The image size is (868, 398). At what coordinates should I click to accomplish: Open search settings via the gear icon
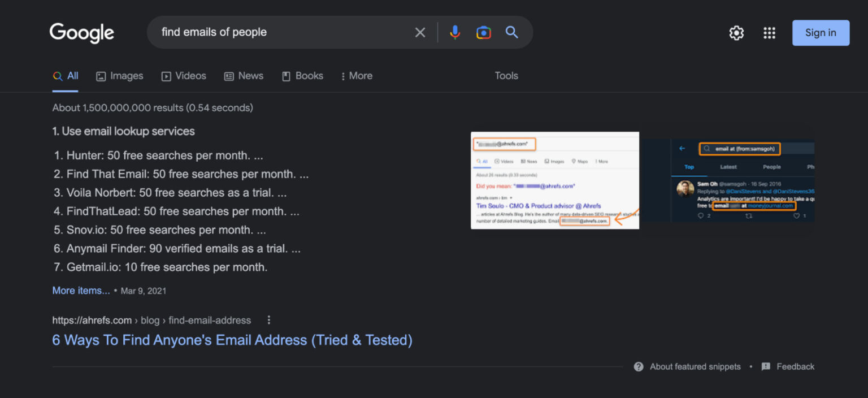736,33
